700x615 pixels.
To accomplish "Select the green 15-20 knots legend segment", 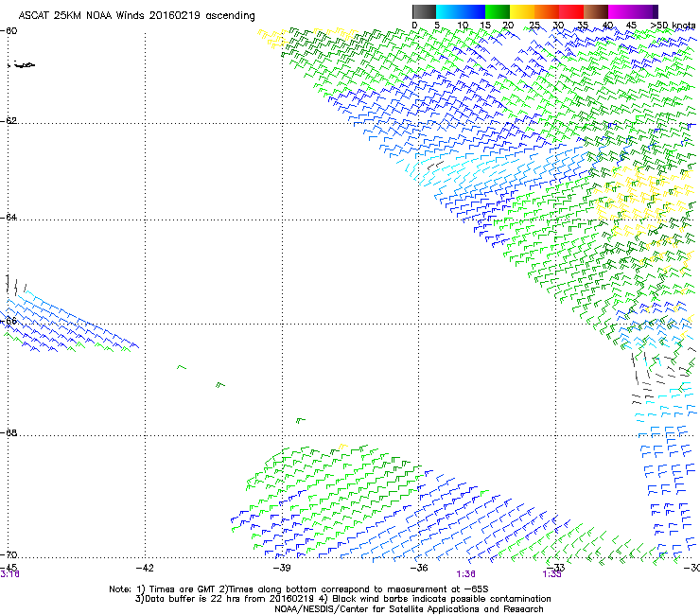I will 498,11.
